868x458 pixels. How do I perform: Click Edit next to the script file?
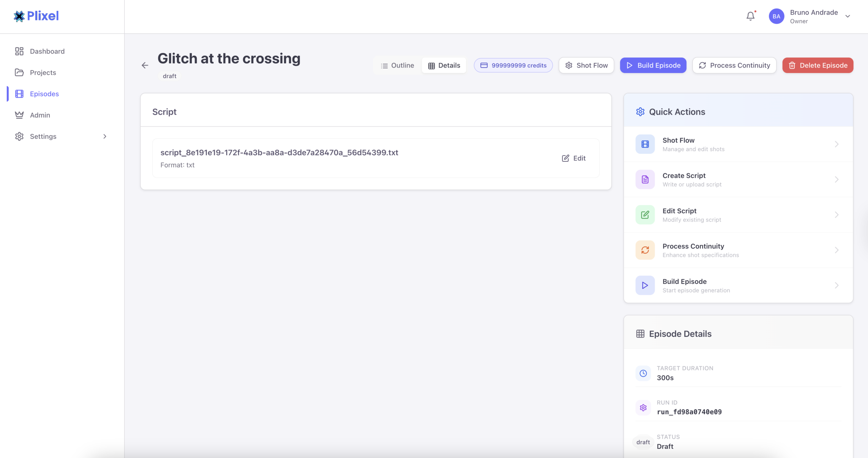574,158
